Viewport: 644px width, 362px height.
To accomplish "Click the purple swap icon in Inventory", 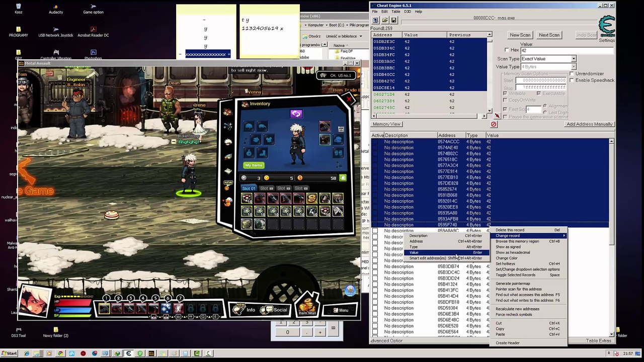I will click(296, 114).
